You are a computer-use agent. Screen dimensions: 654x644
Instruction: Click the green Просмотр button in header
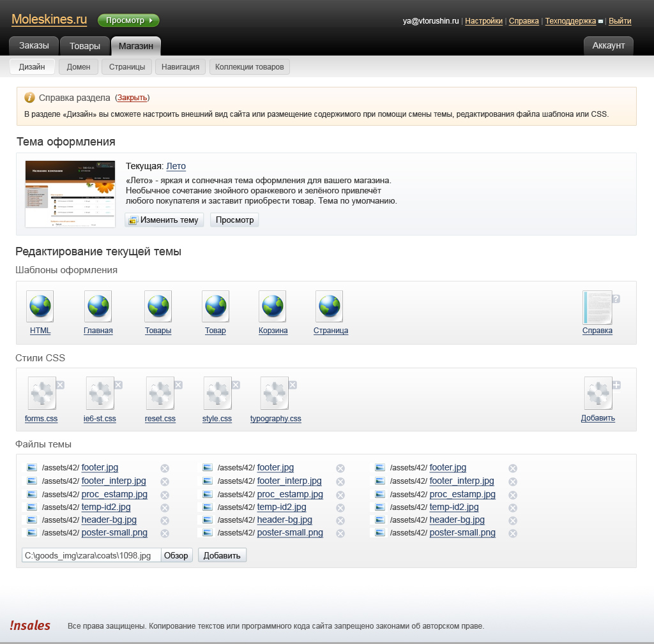pos(128,20)
